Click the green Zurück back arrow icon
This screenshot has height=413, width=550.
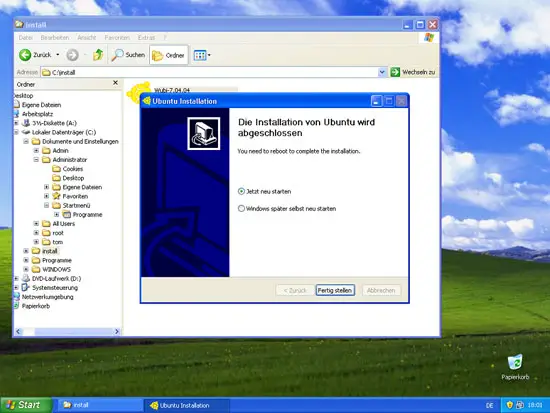[25, 55]
